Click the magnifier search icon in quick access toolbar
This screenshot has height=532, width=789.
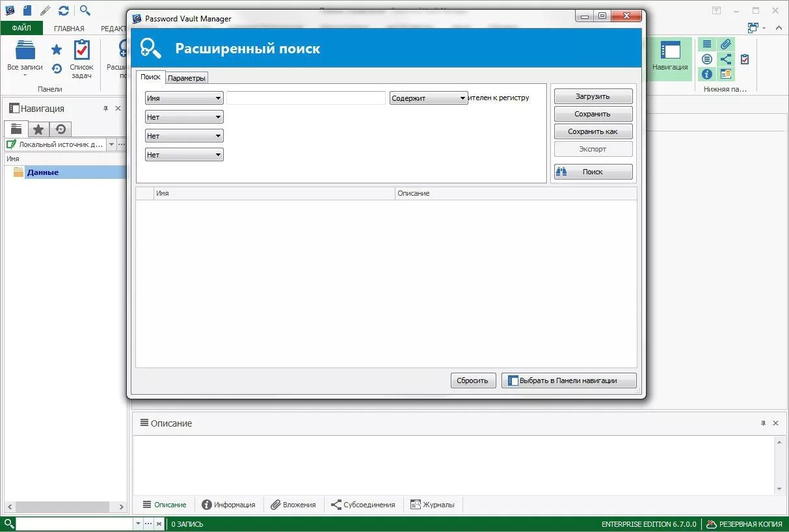point(85,10)
